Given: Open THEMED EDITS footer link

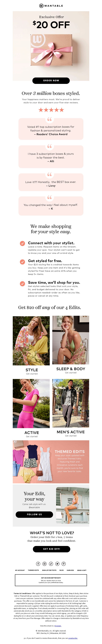Looking at the screenshot, I should click(x=33, y=570).
